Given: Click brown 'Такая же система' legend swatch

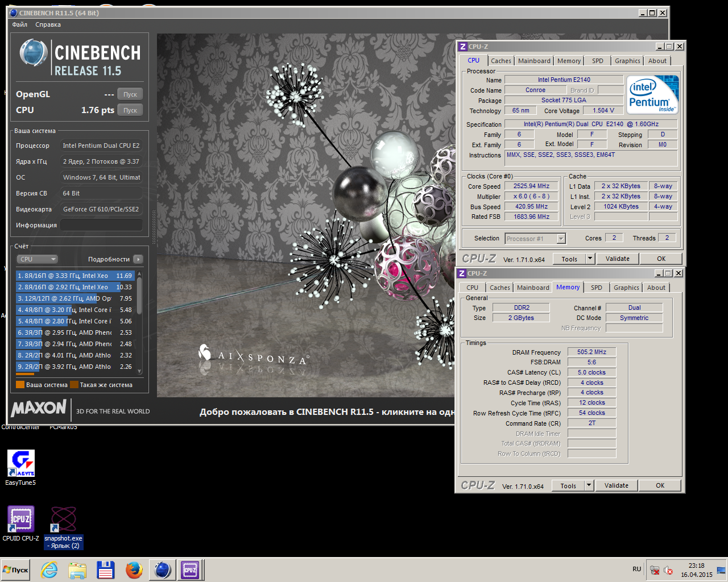Looking at the screenshot, I should 74,385.
